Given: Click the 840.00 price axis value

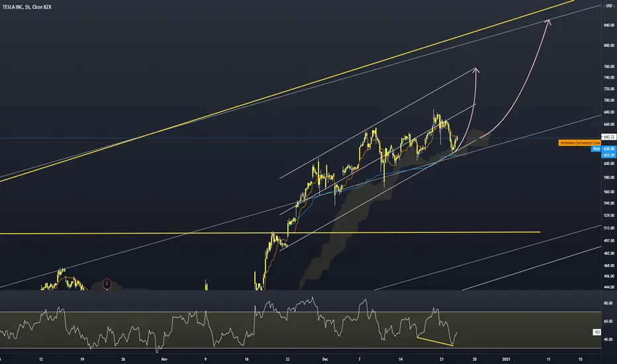Looking at the screenshot, I should pyautogui.click(x=609, y=25).
